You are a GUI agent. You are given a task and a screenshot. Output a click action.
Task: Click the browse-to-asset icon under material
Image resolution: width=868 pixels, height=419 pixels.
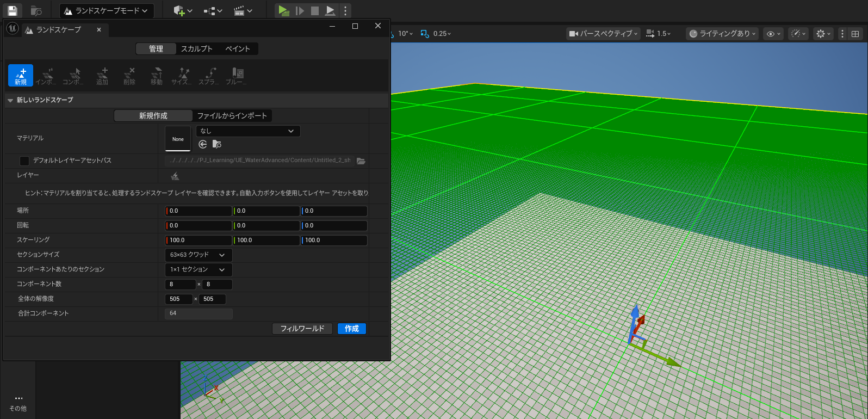(x=217, y=144)
